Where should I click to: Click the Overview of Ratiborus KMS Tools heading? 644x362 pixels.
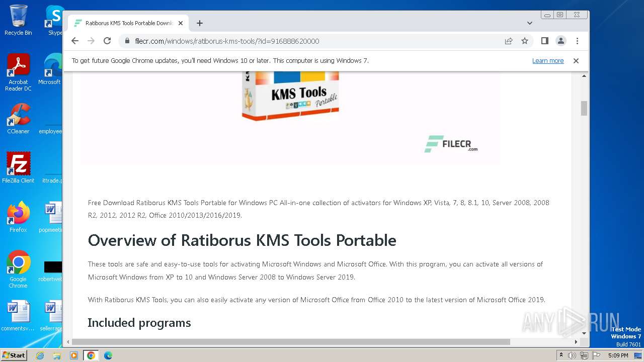242,240
